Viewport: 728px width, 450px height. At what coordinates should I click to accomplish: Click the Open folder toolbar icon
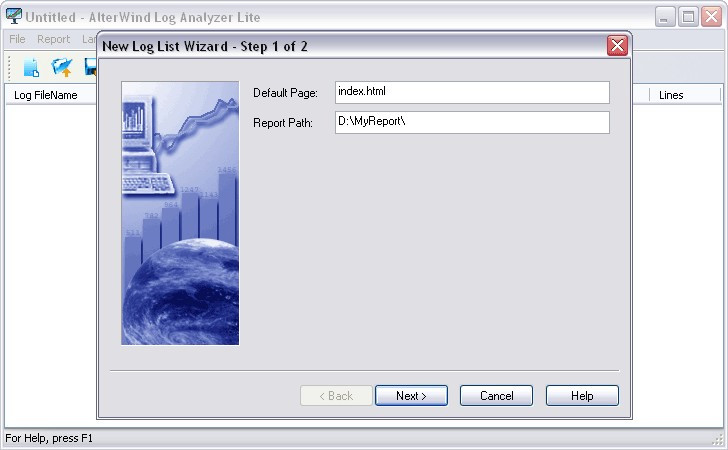pyautogui.click(x=62, y=67)
